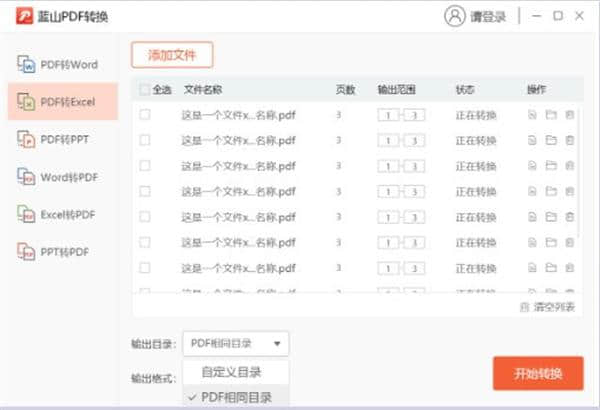The width and height of the screenshot is (600, 410).
Task: Open folder icon in first file row
Action: (x=551, y=115)
